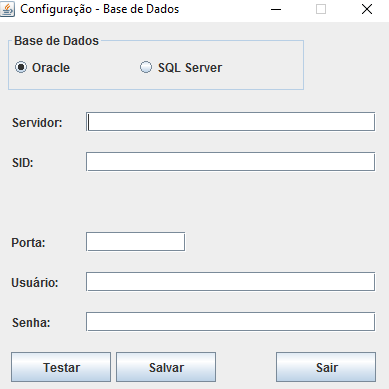Click the "SID:" label text

click(x=23, y=163)
